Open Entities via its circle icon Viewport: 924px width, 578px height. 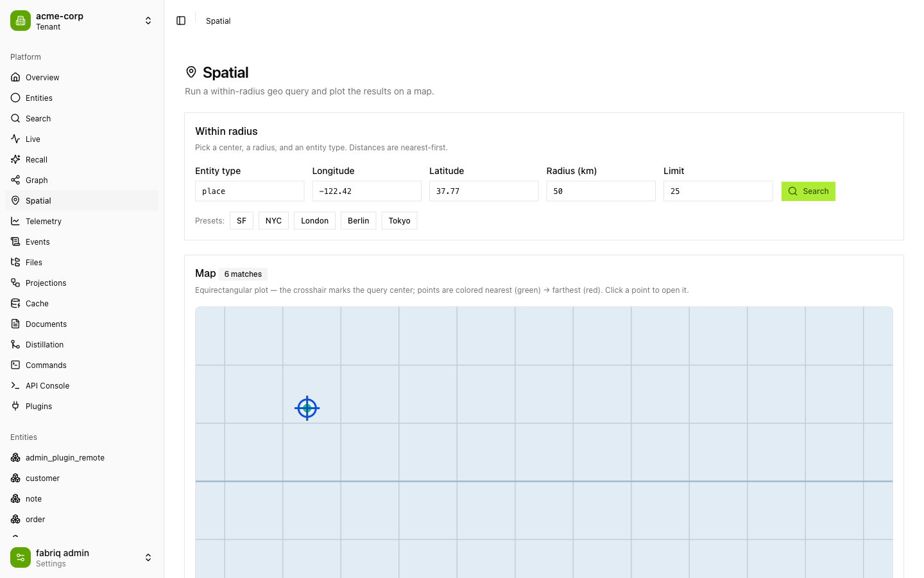click(15, 98)
